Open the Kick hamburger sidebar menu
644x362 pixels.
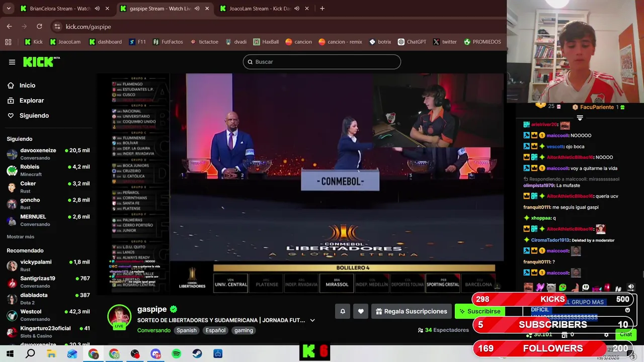[12, 62]
